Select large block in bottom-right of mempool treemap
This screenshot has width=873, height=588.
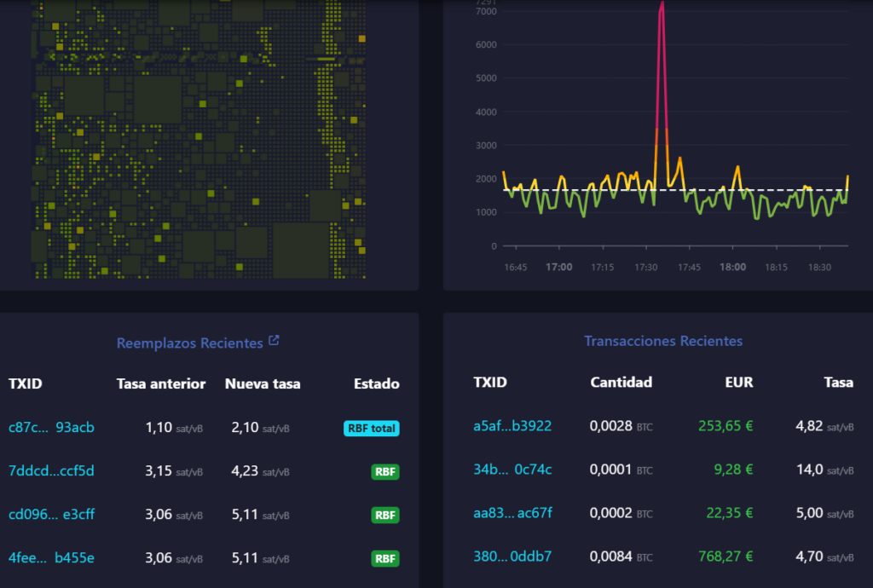click(301, 250)
